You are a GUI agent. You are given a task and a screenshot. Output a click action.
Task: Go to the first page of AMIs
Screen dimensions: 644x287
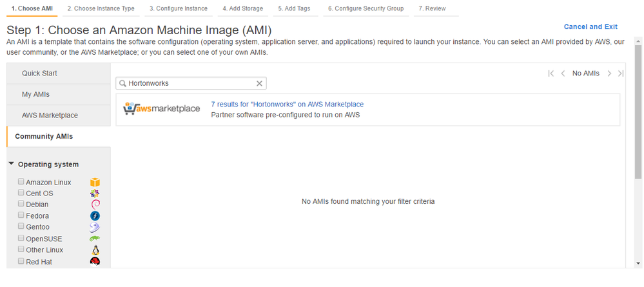tap(551, 74)
